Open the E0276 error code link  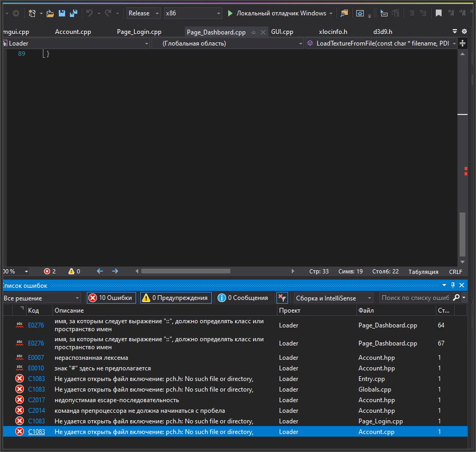tap(36, 325)
